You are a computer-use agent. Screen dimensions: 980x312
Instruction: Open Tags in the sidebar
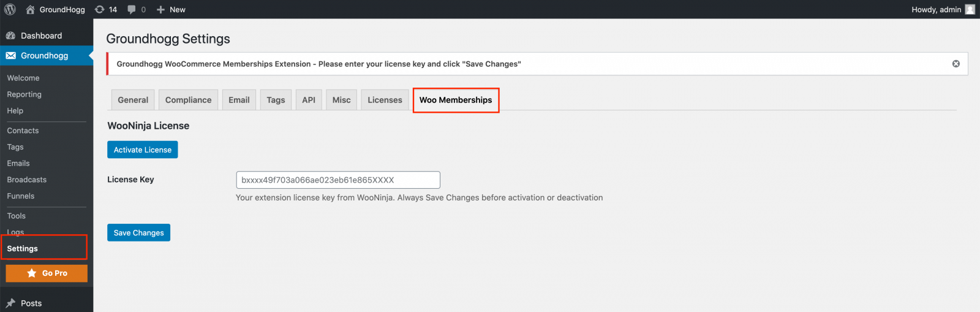click(15, 147)
